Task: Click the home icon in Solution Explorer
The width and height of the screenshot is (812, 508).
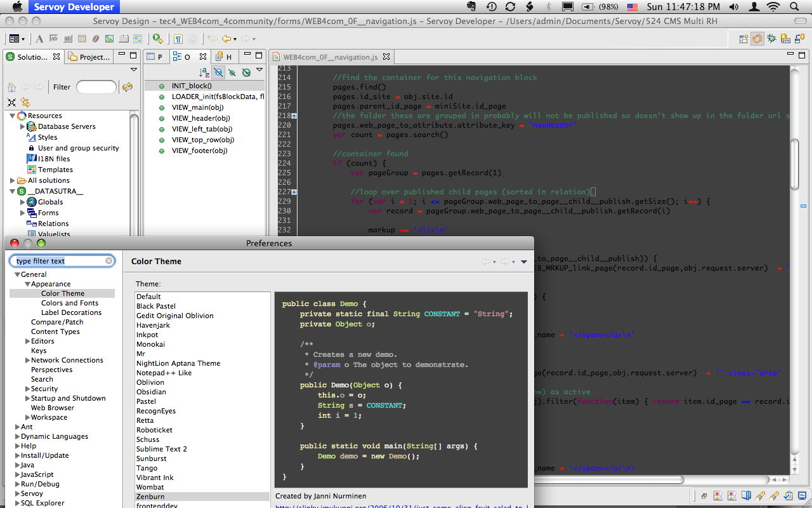Action: (11, 87)
